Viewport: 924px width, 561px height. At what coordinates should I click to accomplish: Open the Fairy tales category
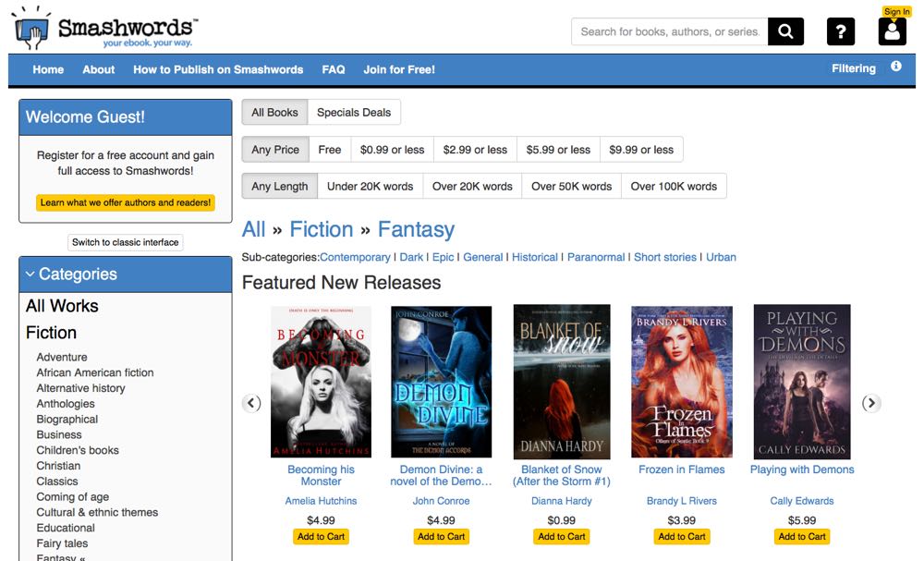(62, 543)
